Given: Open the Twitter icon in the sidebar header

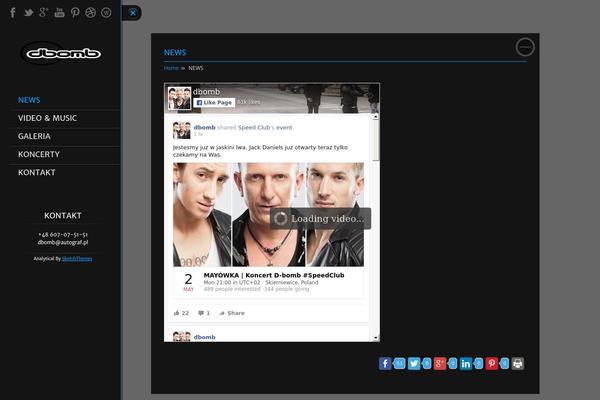Looking at the screenshot, I should [28, 13].
